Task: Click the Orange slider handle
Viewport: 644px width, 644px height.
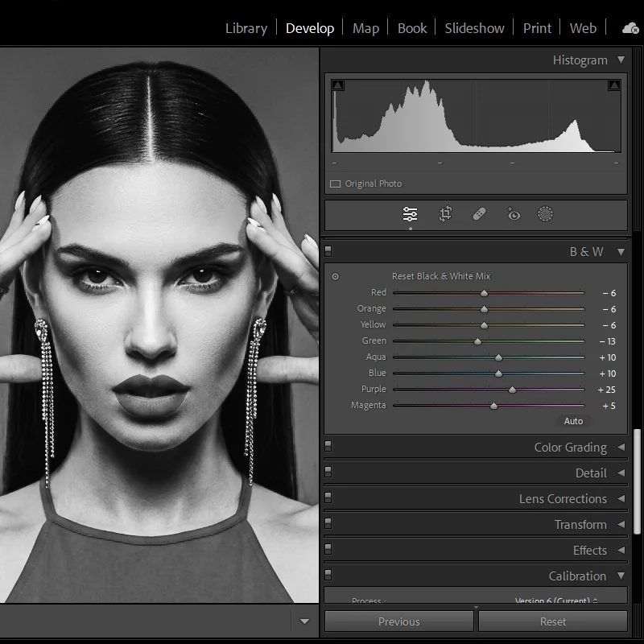Action: click(485, 309)
